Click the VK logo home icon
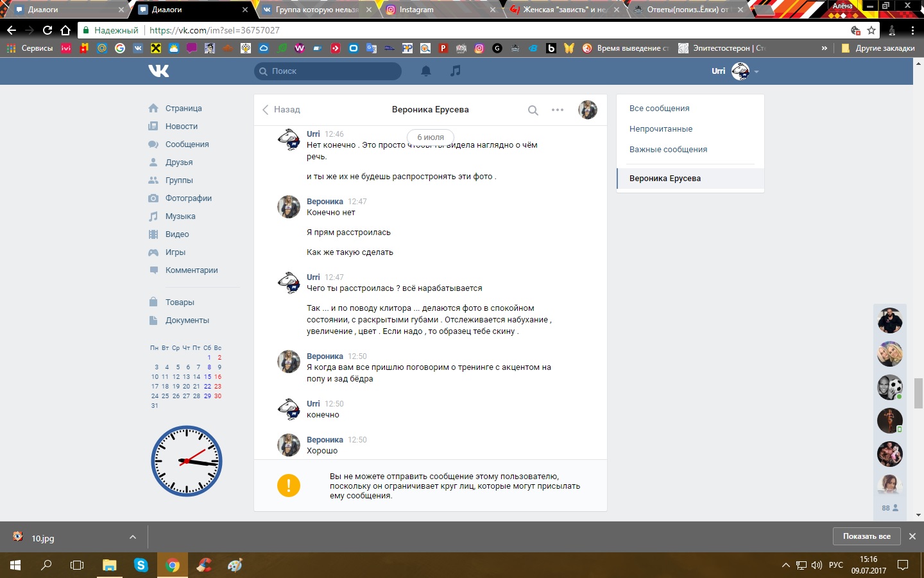This screenshot has width=924, height=578. 158,71
